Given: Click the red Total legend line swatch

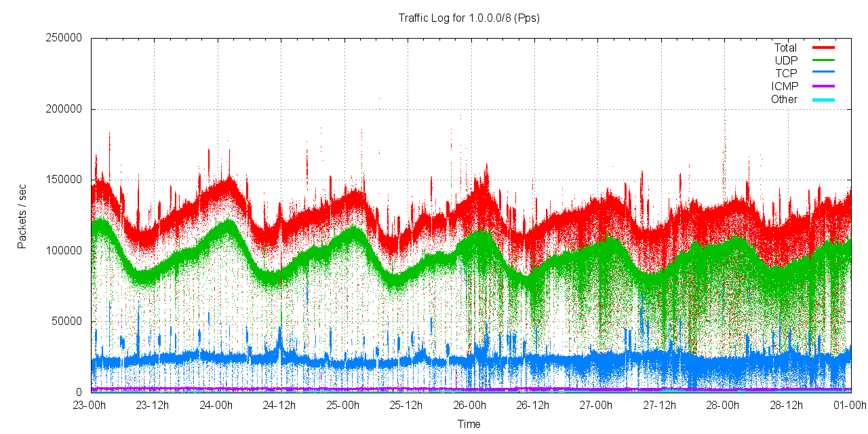Looking at the screenshot, I should pos(823,47).
